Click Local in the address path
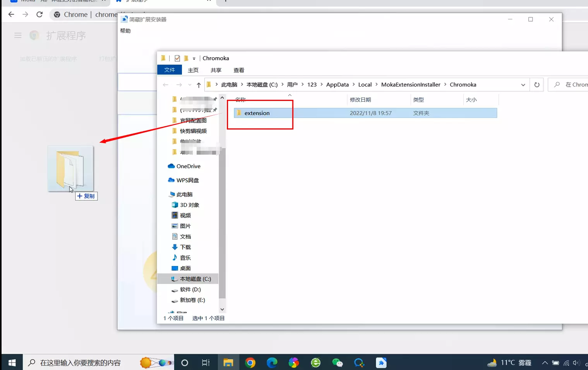The height and width of the screenshot is (370, 588). [x=365, y=85]
